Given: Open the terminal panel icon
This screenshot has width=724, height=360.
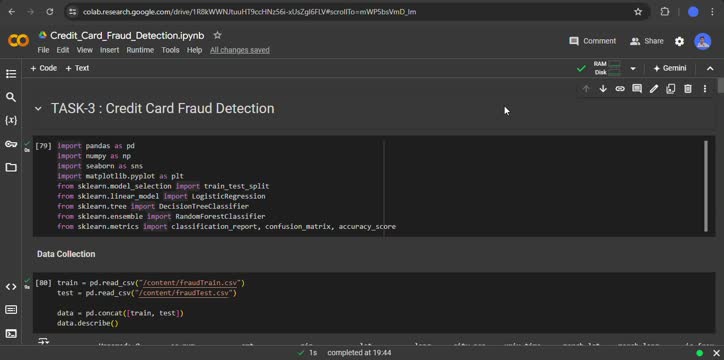Looking at the screenshot, I should tap(11, 334).
